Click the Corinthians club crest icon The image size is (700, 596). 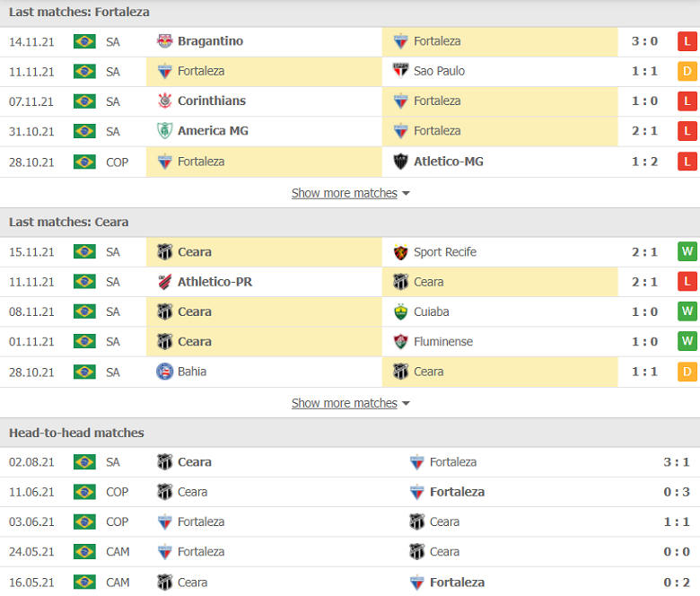point(165,101)
